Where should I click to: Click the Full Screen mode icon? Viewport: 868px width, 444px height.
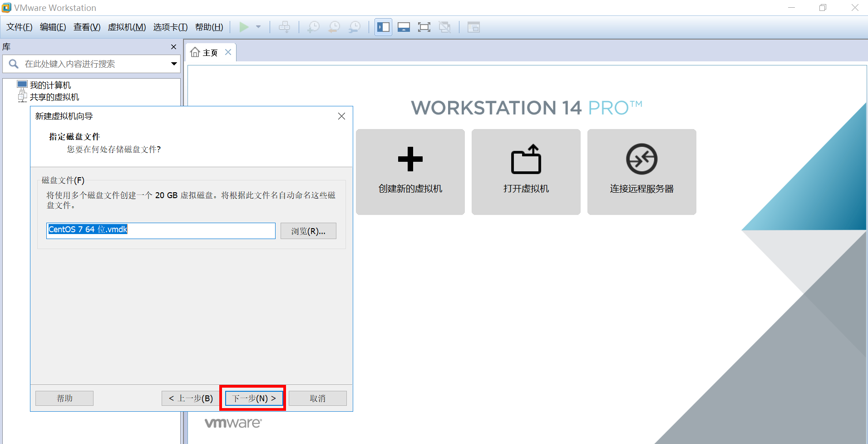pos(424,27)
